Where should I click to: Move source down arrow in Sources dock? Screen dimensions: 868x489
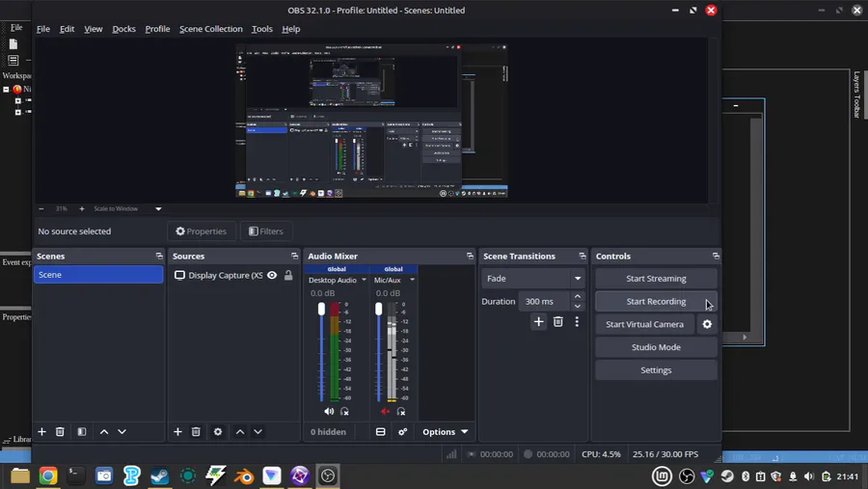tap(258, 431)
